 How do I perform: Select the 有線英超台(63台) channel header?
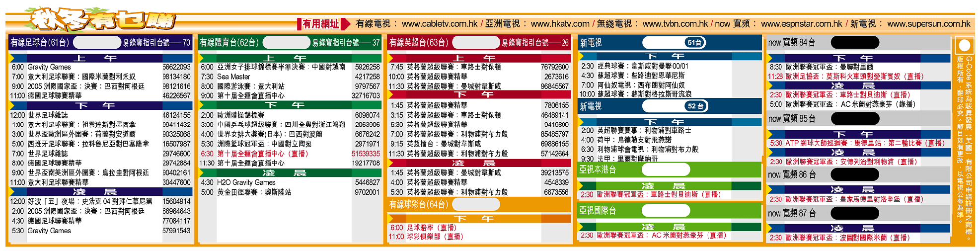click(419, 43)
